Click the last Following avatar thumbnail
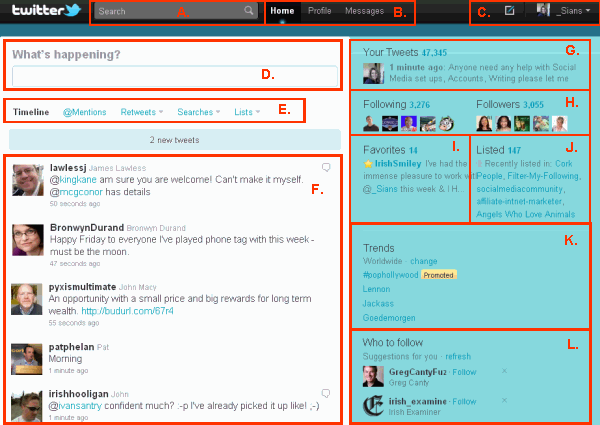 446,124
